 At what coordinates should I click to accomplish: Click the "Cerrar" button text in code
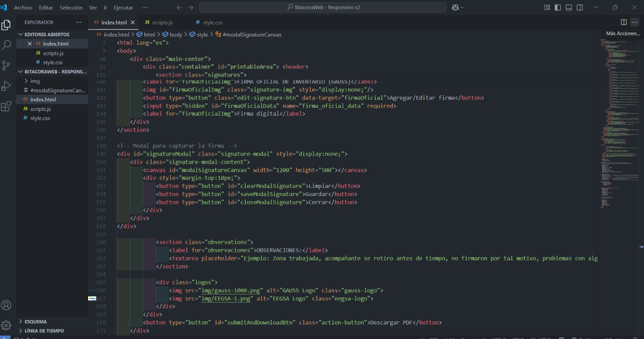click(318, 202)
